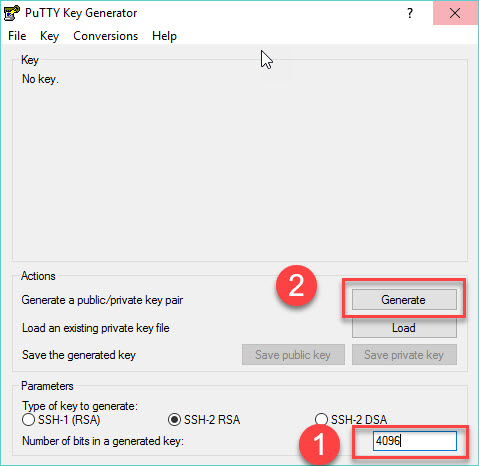The height and width of the screenshot is (466, 479).
Task: Open the Conversions menu
Action: click(x=105, y=36)
